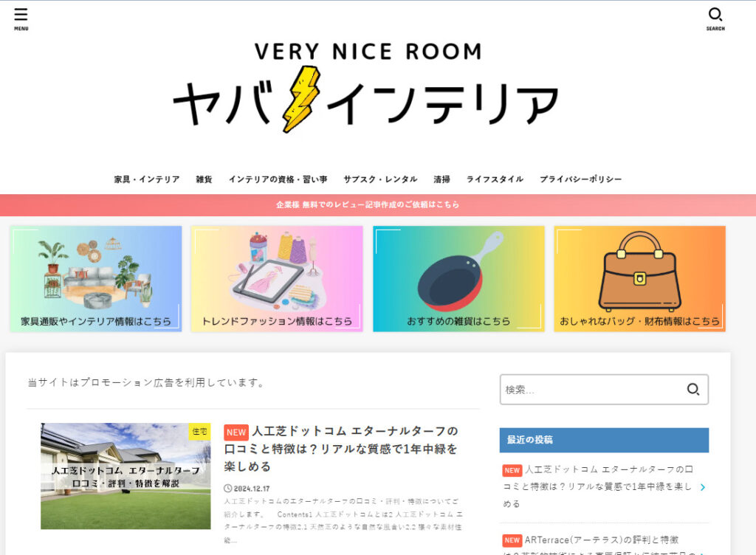Click the yellow 住宅 category tag
Screen dimensions: 756x555
(x=199, y=431)
